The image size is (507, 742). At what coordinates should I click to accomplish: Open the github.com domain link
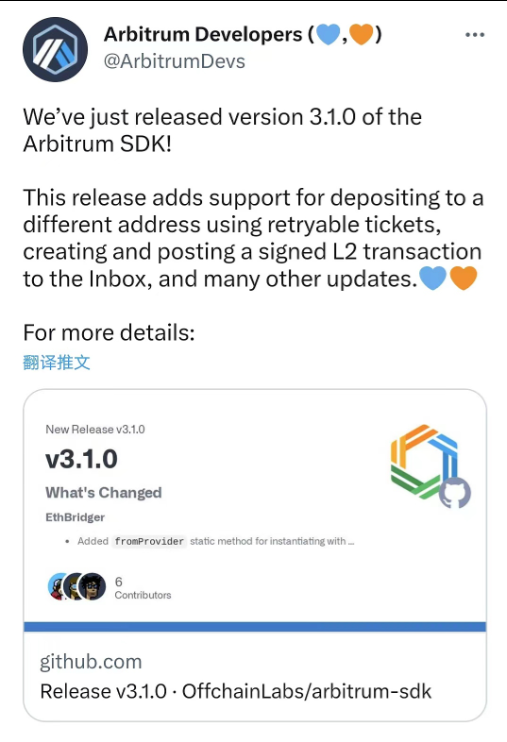tap(90, 662)
